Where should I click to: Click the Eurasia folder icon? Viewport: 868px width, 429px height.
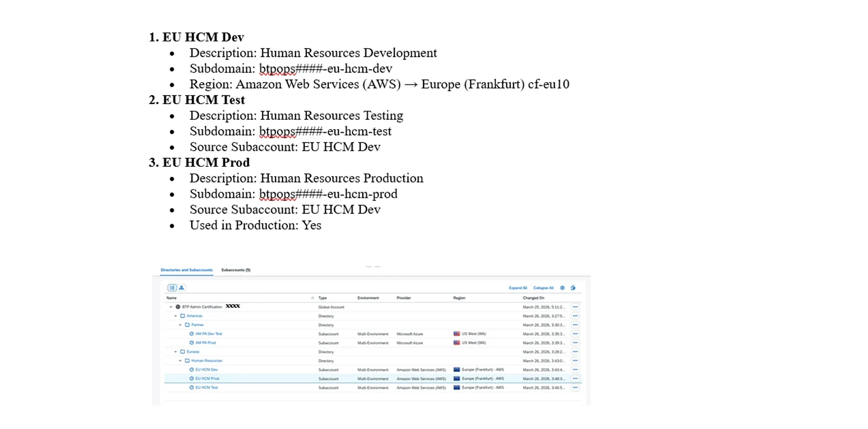(183, 352)
